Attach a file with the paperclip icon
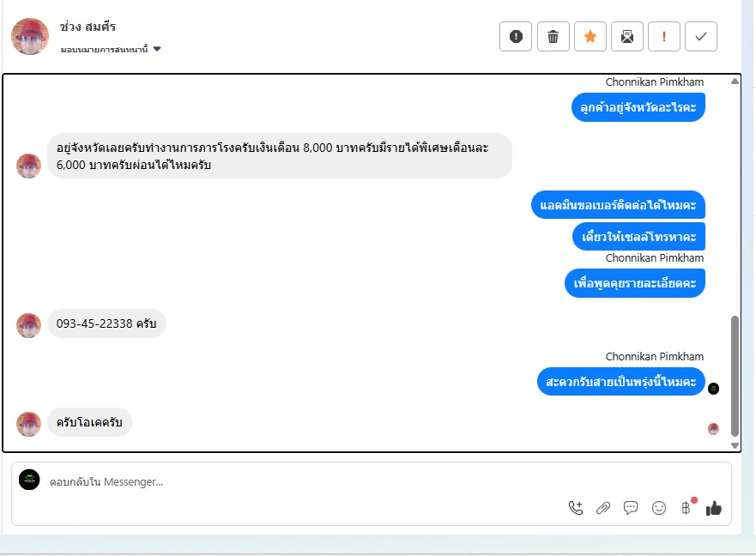The image size is (756, 556). [x=602, y=508]
